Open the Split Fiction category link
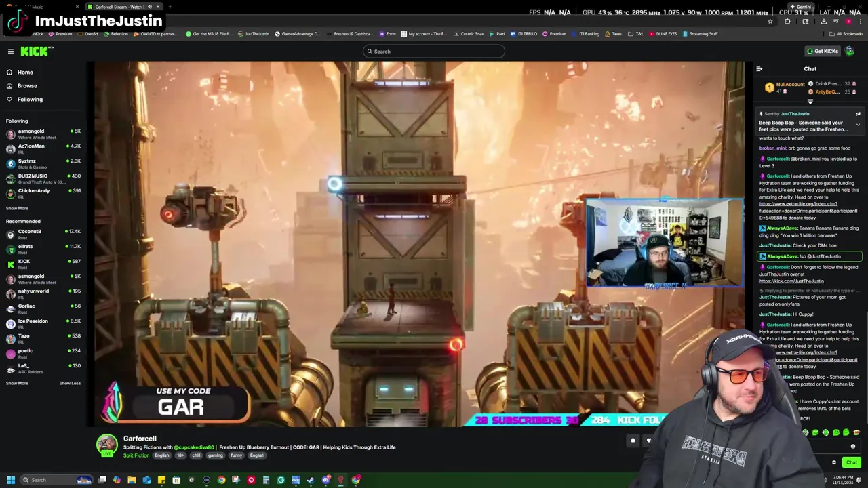Screen dimensions: 868x488 coord(136,455)
